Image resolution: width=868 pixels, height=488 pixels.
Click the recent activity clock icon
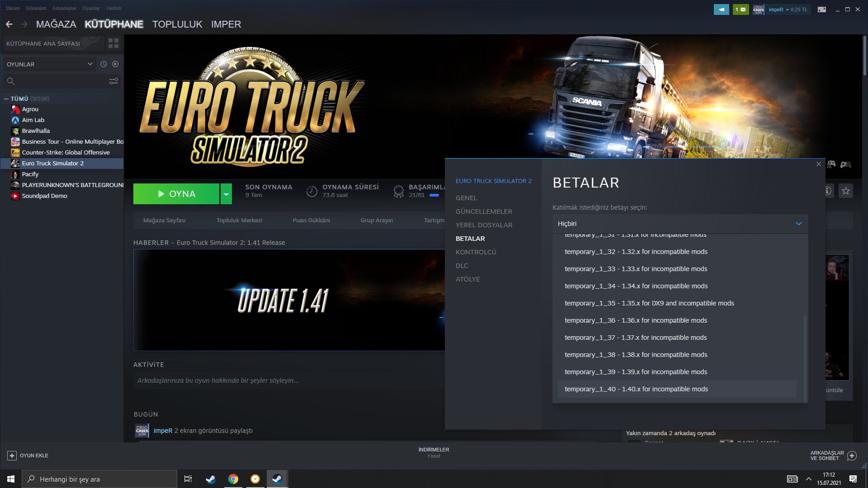104,64
